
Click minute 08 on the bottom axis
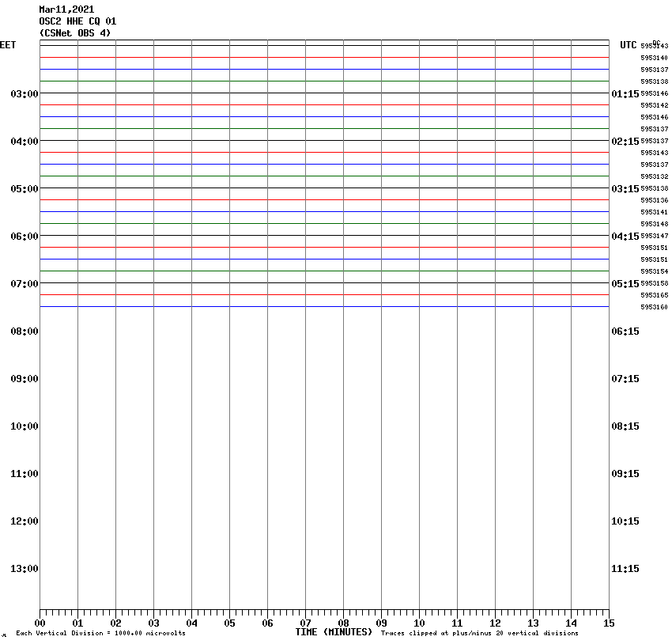coord(344,623)
